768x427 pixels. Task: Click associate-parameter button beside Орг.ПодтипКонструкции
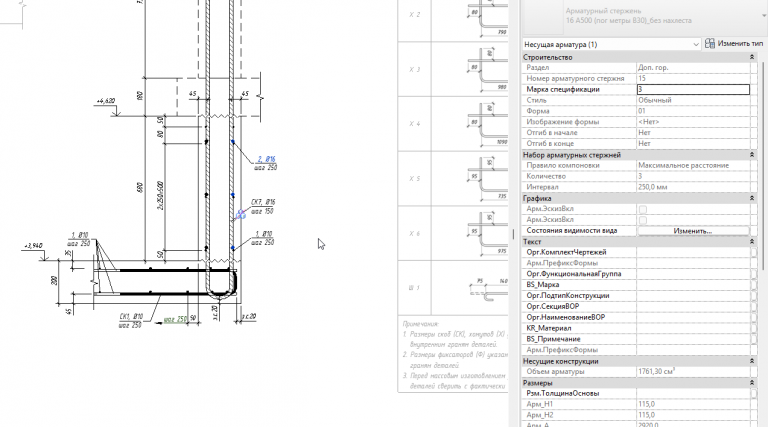(753, 296)
